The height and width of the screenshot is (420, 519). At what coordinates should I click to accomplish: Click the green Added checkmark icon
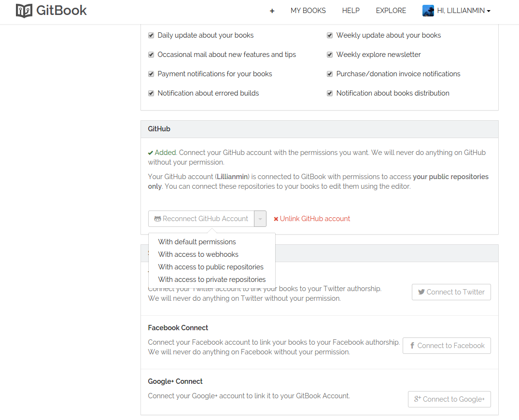pyautogui.click(x=151, y=153)
